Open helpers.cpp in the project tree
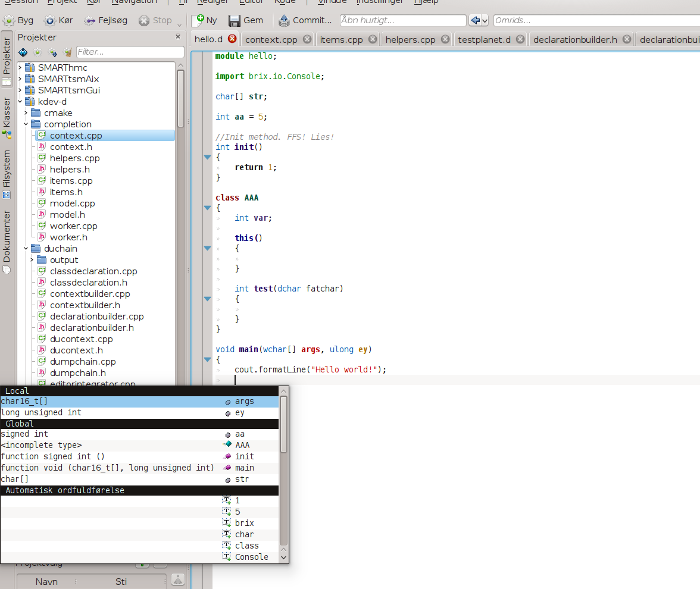The height and width of the screenshot is (589, 700). pos(74,158)
